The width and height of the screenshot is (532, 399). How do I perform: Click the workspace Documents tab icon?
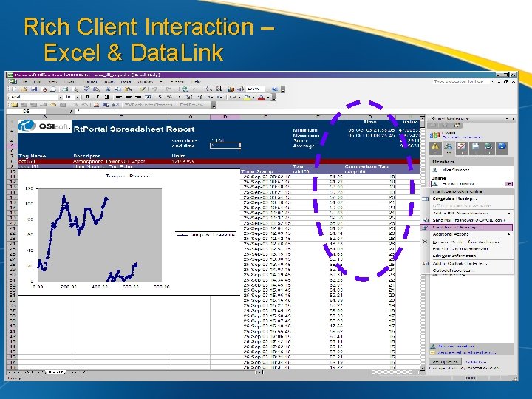475,148
